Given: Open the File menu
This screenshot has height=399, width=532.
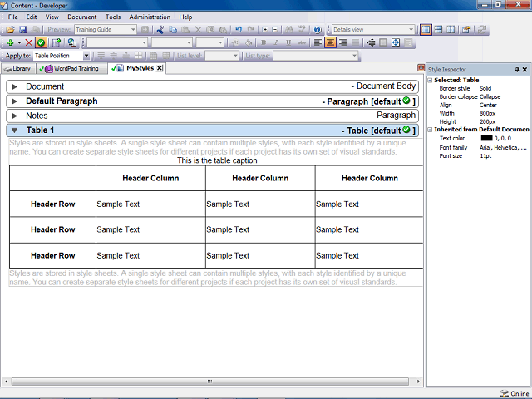Looking at the screenshot, I should [13, 17].
